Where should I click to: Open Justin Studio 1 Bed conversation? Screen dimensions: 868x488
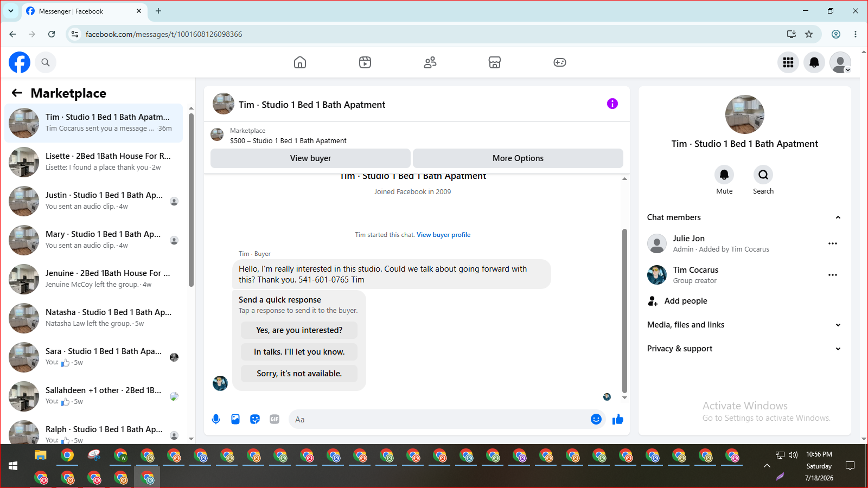(94, 201)
